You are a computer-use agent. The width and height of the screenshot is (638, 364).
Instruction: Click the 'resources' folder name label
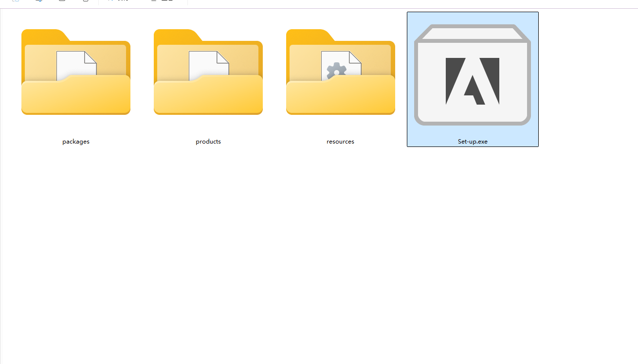[341, 142]
